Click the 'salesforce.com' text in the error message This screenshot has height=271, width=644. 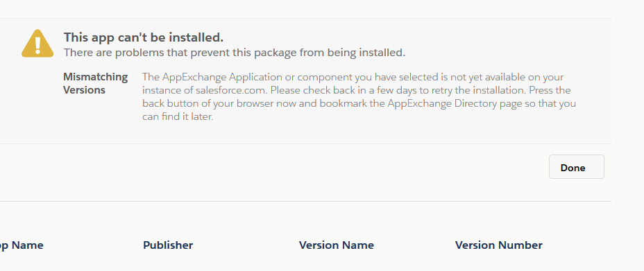pos(232,90)
